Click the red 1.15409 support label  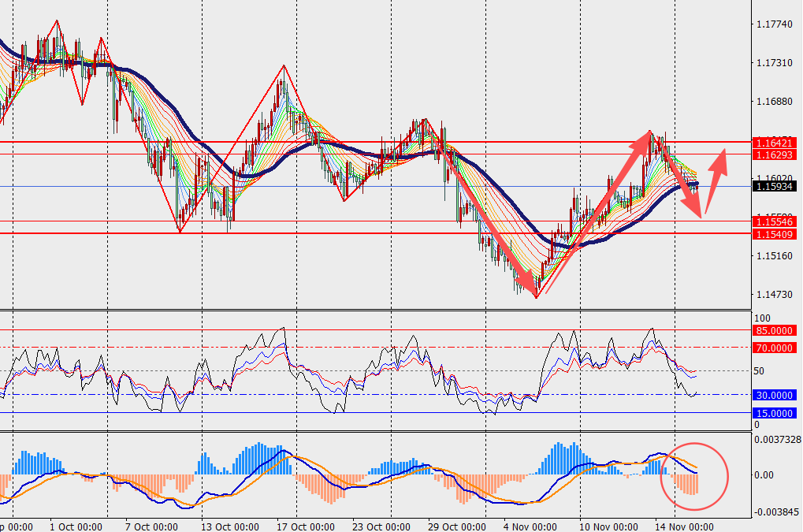(x=773, y=235)
